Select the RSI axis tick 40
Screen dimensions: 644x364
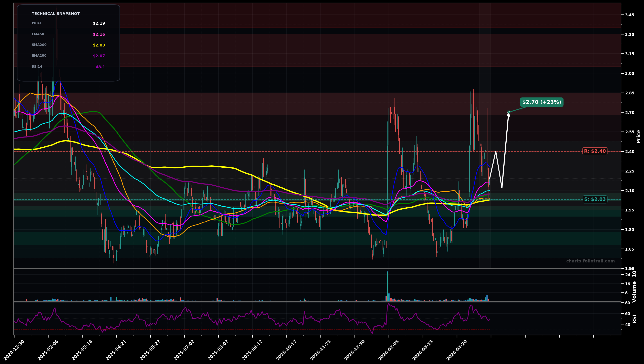click(627, 324)
